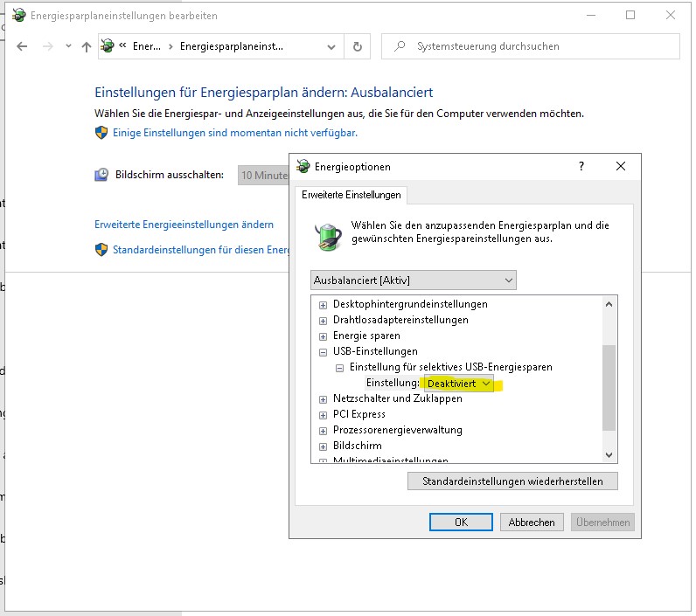Close the Energieoptionen dialog with X
The width and height of the screenshot is (696, 616).
(621, 166)
